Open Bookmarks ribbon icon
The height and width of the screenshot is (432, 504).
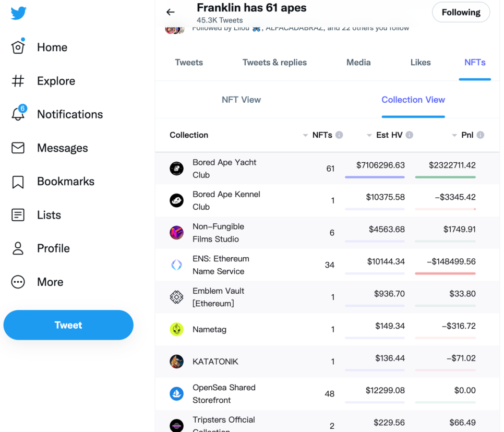tap(18, 182)
